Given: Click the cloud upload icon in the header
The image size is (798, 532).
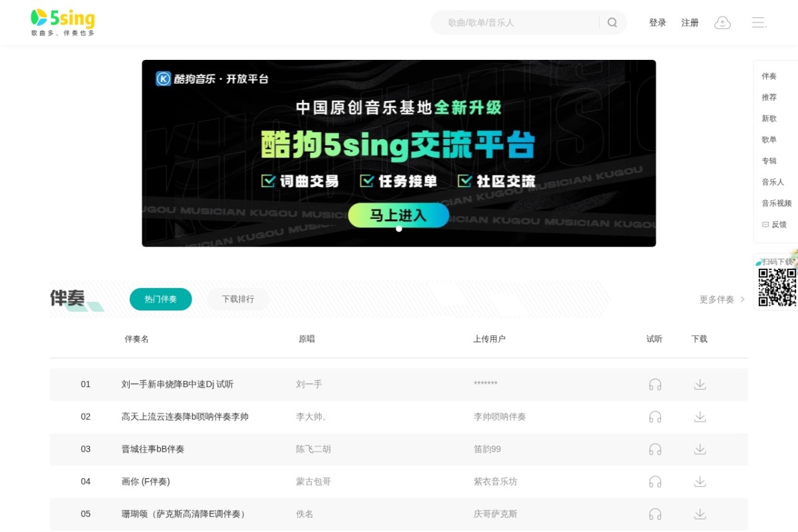Looking at the screenshot, I should [722, 22].
